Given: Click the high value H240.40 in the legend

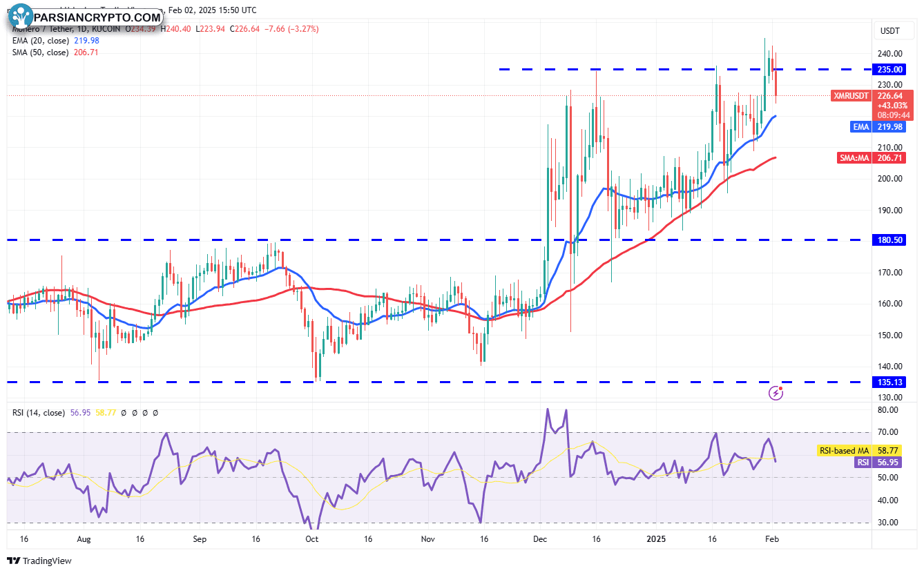Looking at the screenshot, I should pos(177,30).
